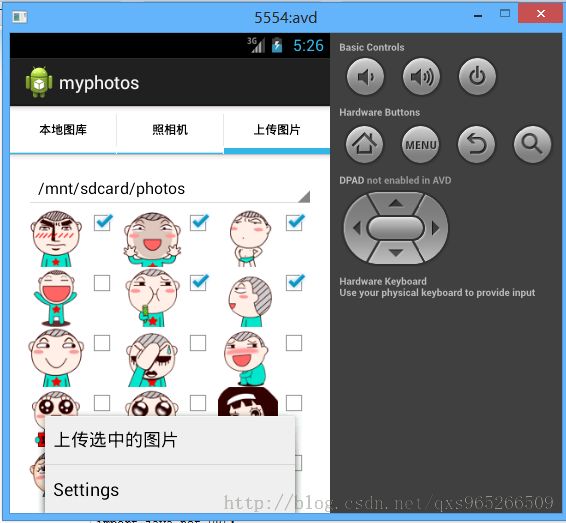This screenshot has width=566, height=523.
Task: Uncheck the hands-on-hips photo checkbox
Action: click(295, 222)
